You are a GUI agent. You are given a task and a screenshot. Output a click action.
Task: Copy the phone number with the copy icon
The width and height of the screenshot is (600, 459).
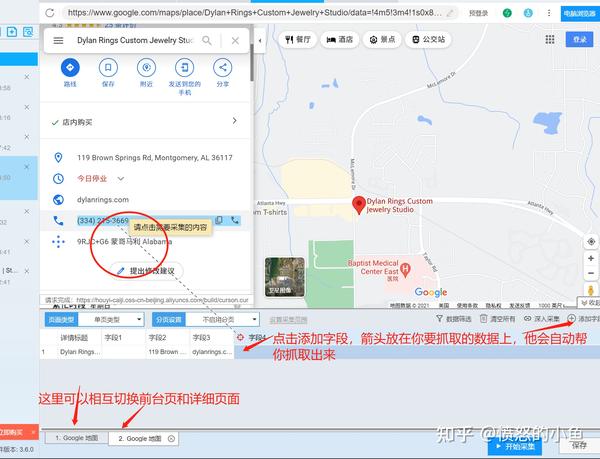coord(219,220)
